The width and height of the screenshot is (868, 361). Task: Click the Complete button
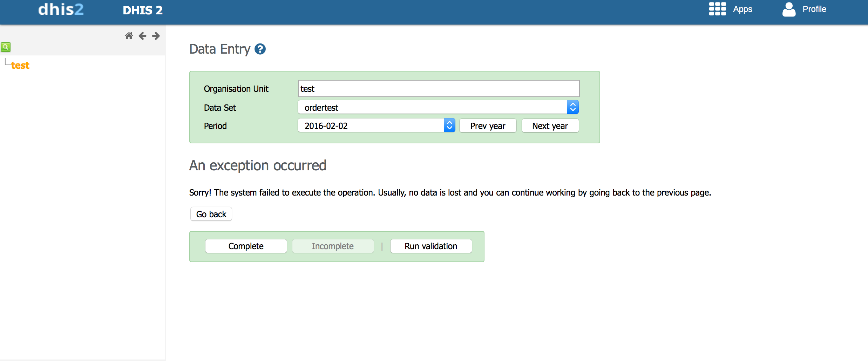tap(246, 246)
